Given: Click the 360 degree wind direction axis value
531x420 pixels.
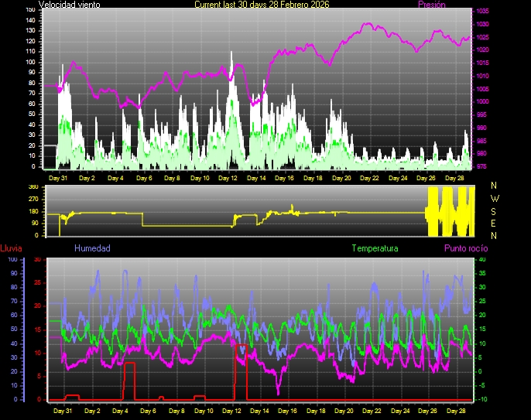Looking at the screenshot, I should coord(33,187).
